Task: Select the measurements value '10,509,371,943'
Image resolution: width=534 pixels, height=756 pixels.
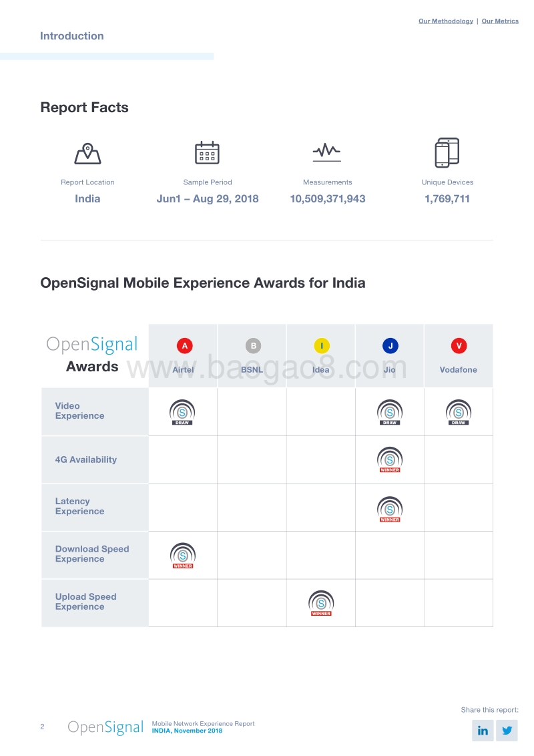Action: (x=328, y=198)
